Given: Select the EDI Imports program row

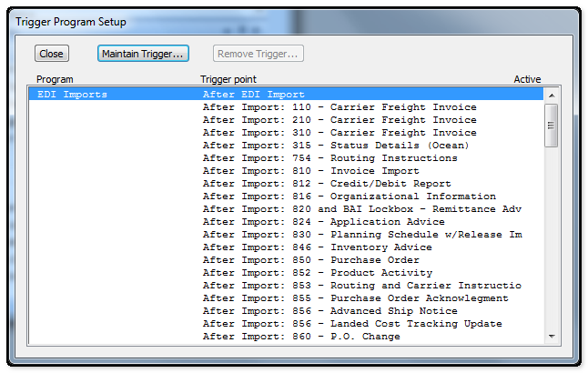Looking at the screenshot, I should pos(73,95).
